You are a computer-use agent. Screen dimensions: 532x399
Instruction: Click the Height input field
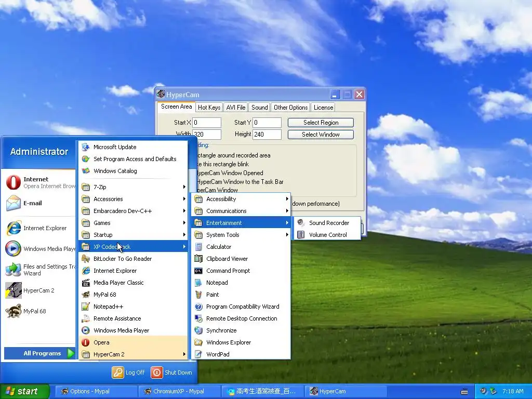click(x=267, y=135)
